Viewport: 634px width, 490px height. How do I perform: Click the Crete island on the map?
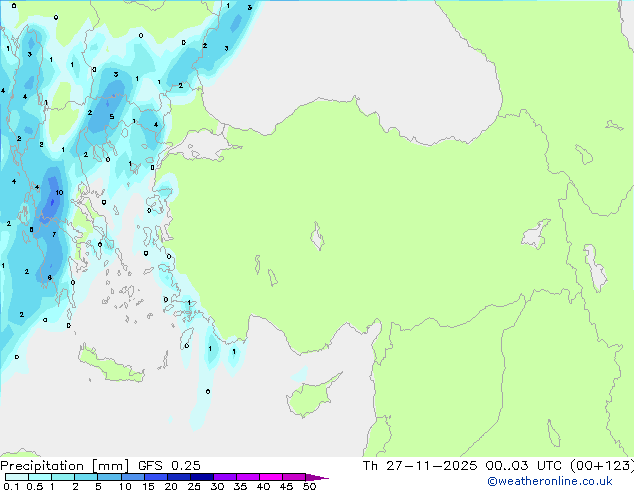tap(111, 366)
